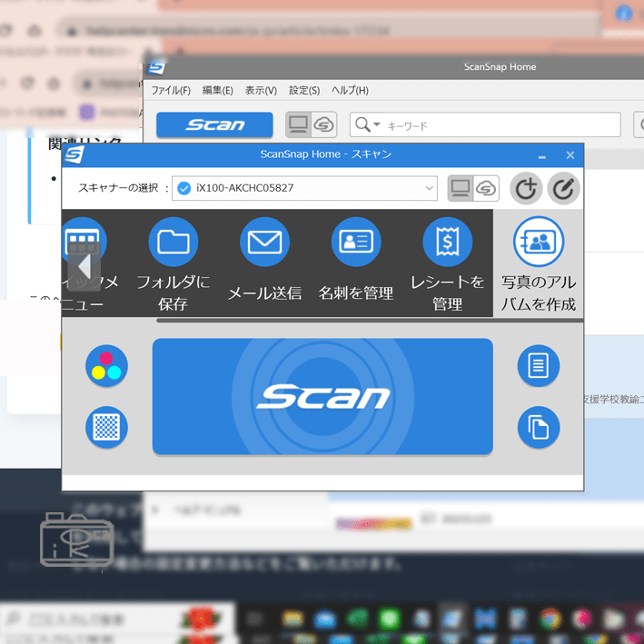Image resolution: width=644 pixels, height=644 pixels.
Task: Choose the 名刺を管理 profile
Action: pos(356,243)
